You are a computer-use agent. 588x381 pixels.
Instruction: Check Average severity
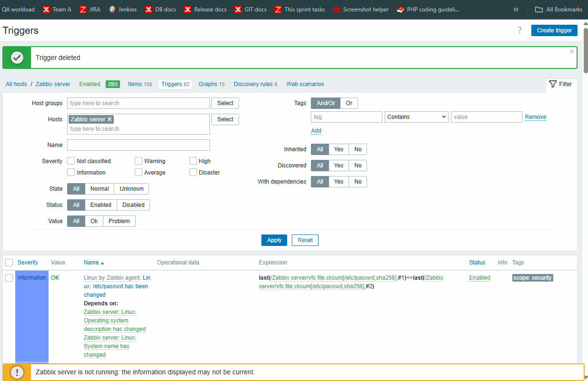coord(139,173)
